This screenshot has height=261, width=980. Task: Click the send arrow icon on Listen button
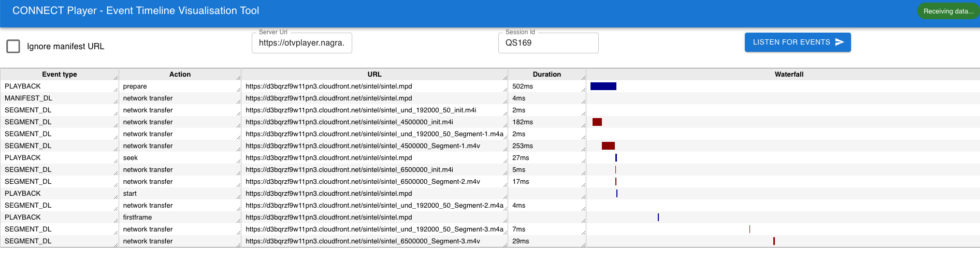point(840,42)
